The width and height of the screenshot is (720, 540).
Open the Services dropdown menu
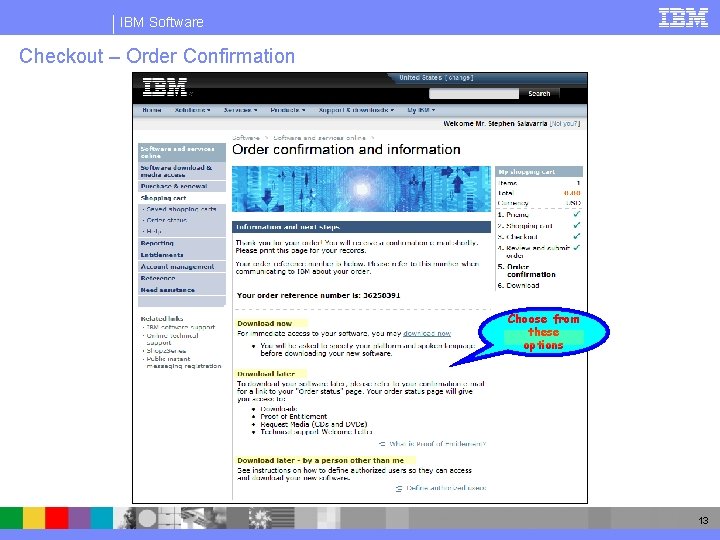(x=240, y=110)
